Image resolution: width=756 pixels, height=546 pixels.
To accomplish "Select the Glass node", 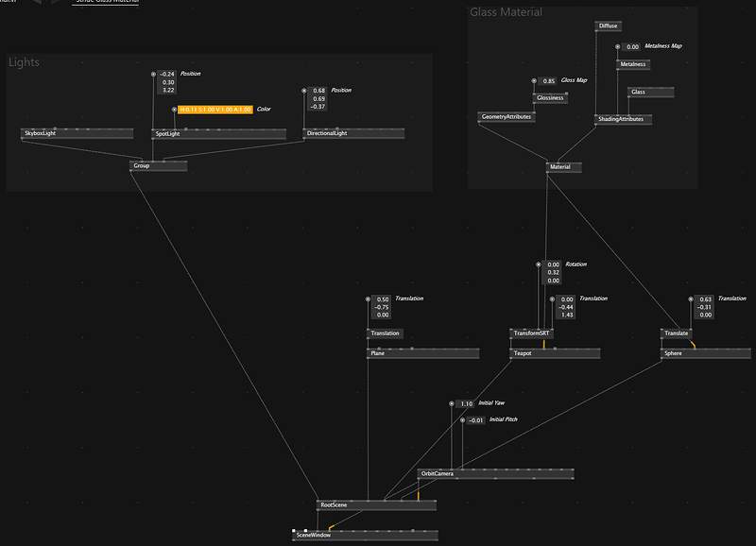I will [651, 92].
